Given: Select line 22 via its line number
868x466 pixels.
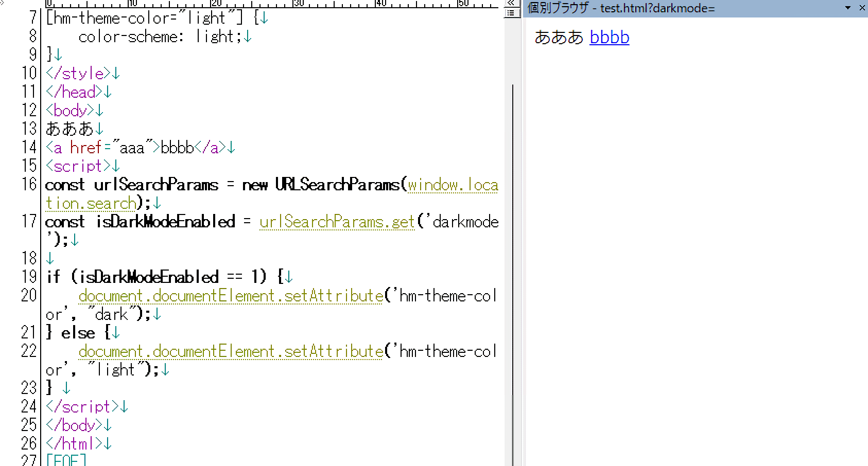Looking at the screenshot, I should (x=29, y=351).
